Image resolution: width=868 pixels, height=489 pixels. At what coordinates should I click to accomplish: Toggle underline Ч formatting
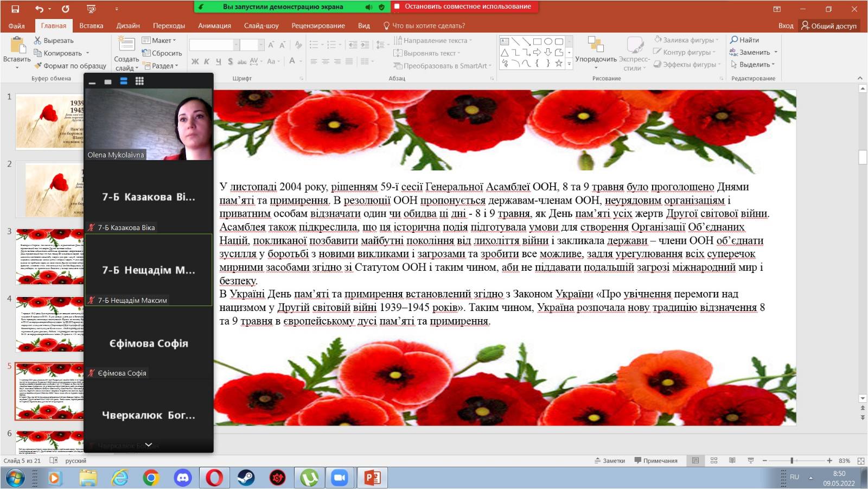tap(219, 61)
